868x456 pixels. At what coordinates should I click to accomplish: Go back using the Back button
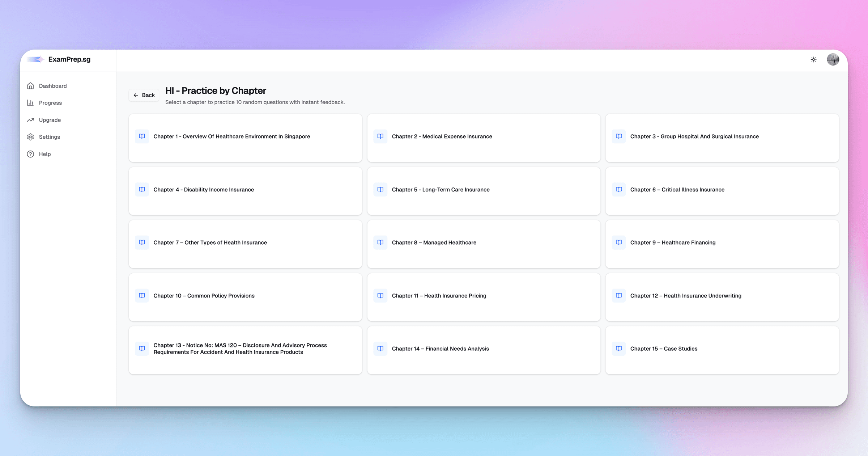pos(144,95)
